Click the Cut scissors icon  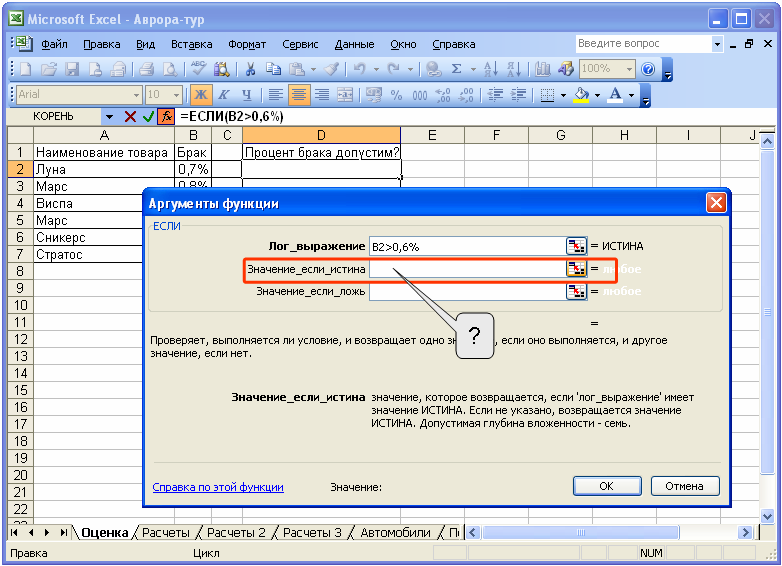click(x=250, y=69)
